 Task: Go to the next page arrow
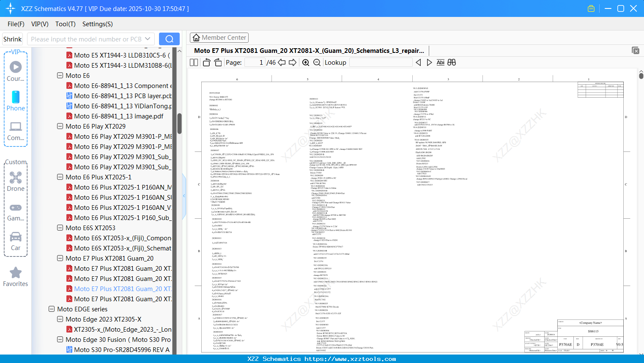293,63
